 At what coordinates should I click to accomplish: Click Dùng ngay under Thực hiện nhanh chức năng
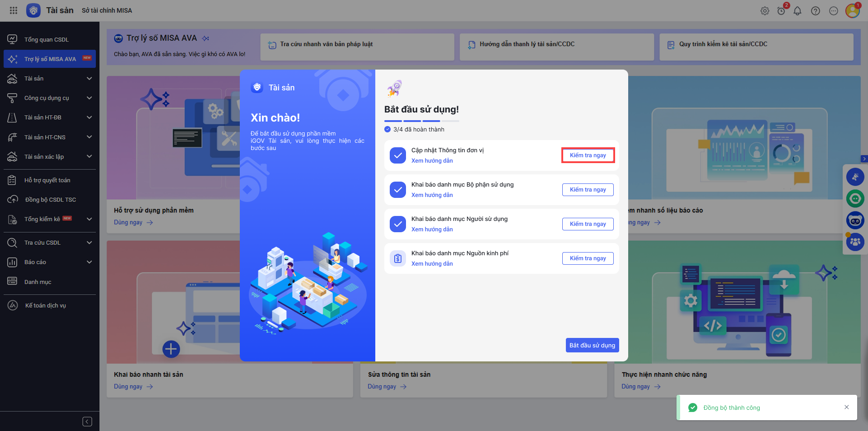click(641, 387)
